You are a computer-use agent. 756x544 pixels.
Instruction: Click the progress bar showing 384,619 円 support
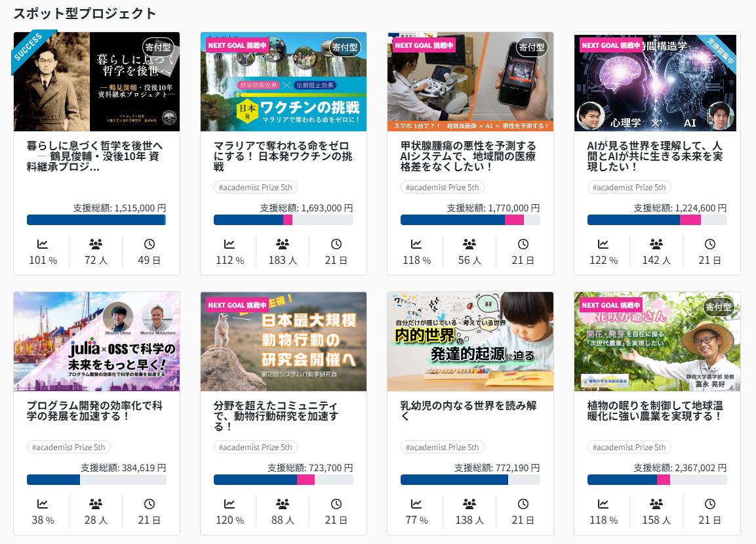[x=96, y=480]
